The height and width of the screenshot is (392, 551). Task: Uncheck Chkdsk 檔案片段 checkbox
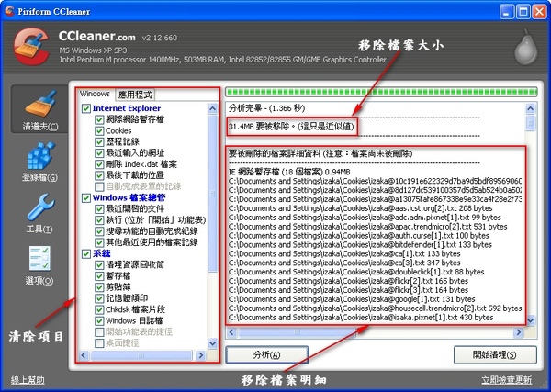(99, 309)
